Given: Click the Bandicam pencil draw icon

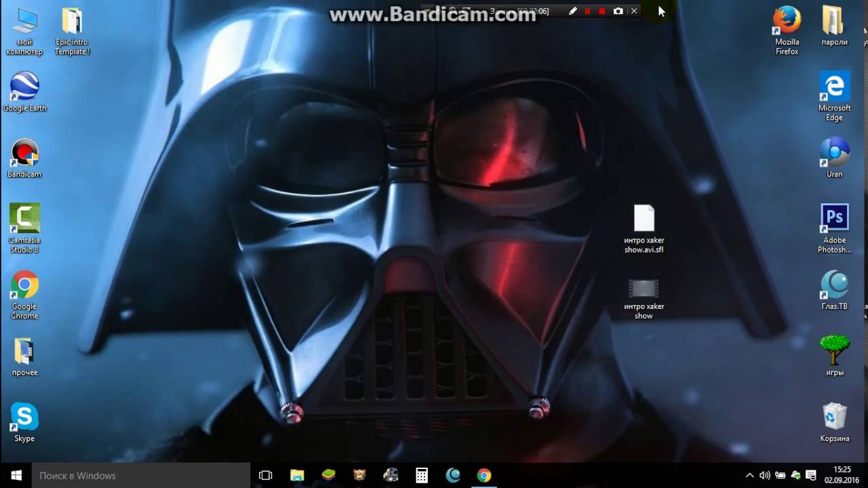Looking at the screenshot, I should 572,11.
